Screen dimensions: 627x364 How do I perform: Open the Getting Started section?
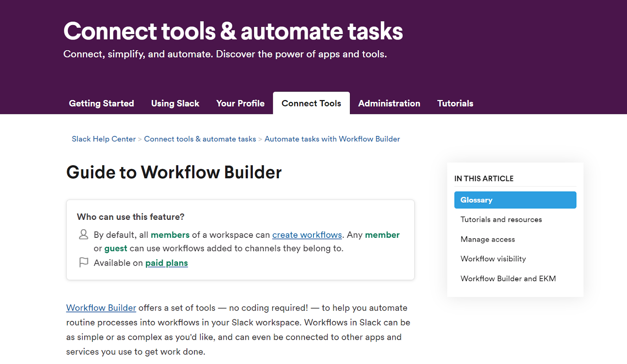point(101,103)
